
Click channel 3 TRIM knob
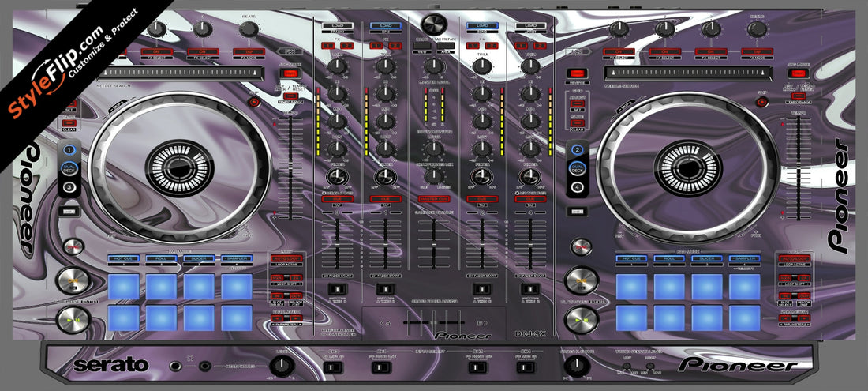coord(337,67)
